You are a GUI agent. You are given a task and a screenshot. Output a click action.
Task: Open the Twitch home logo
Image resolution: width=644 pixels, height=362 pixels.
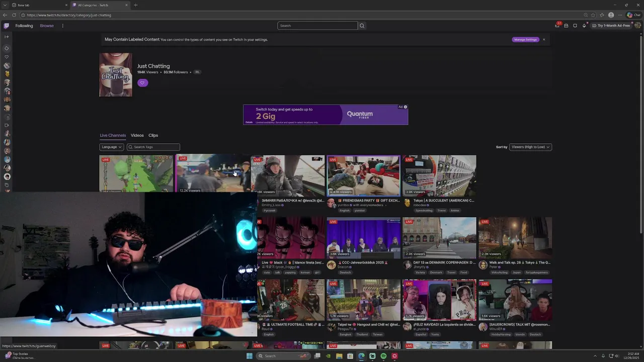pyautogui.click(x=7, y=26)
